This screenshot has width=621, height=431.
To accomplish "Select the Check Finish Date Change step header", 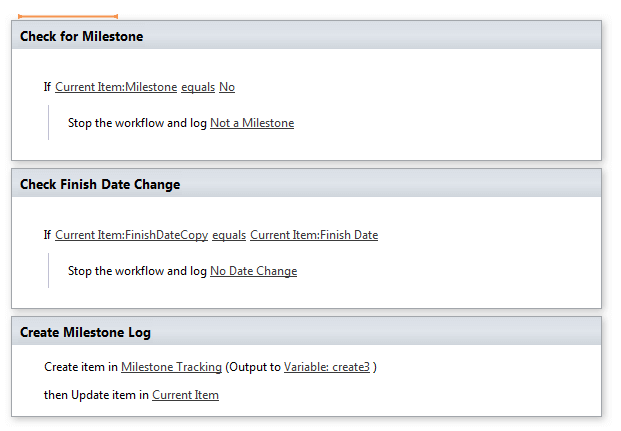I will [100, 184].
